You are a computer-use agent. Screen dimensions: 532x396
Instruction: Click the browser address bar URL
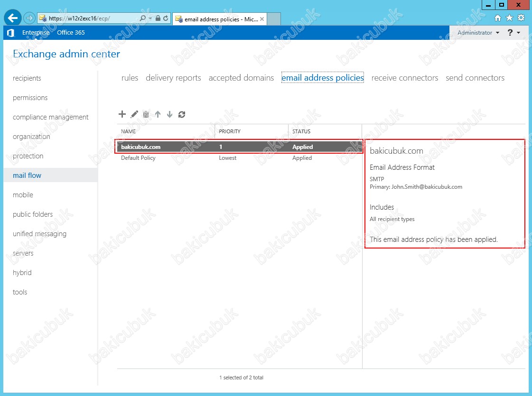click(x=79, y=18)
